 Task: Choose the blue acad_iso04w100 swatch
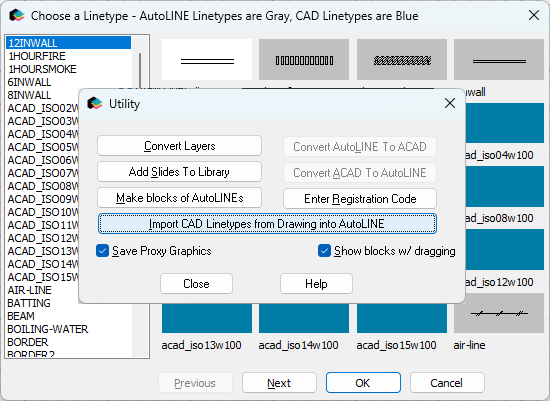[505, 123]
